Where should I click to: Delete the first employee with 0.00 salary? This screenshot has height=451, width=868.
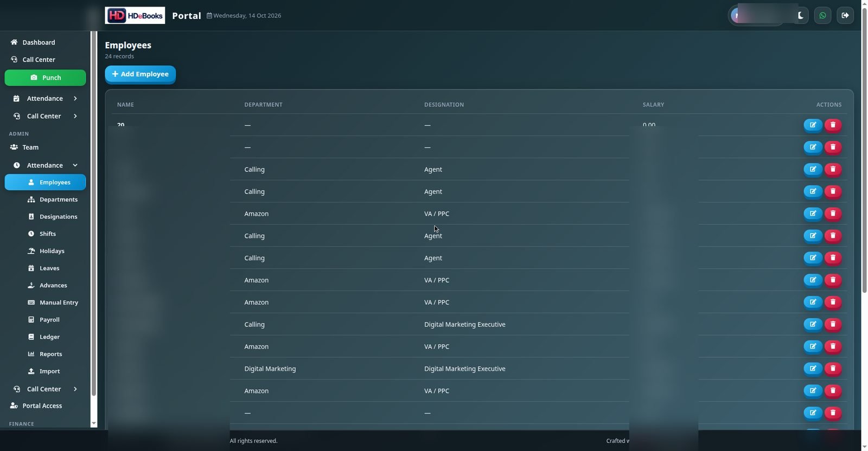coord(833,125)
